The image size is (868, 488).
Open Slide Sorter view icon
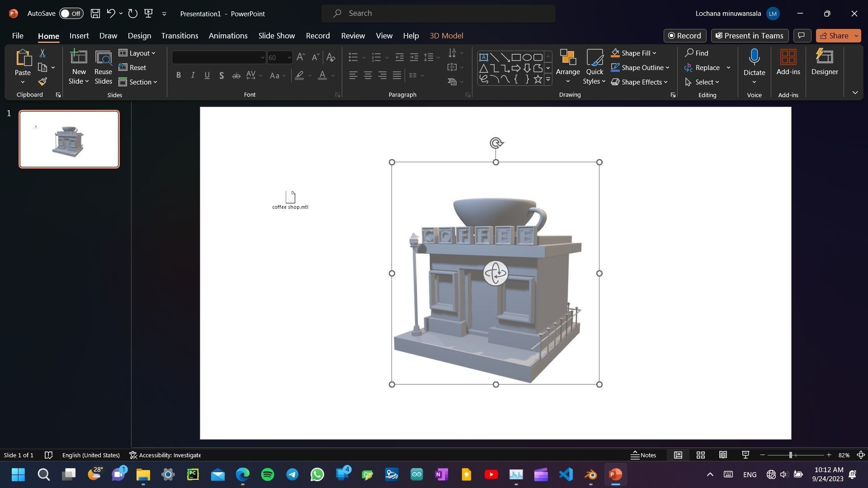pos(700,455)
